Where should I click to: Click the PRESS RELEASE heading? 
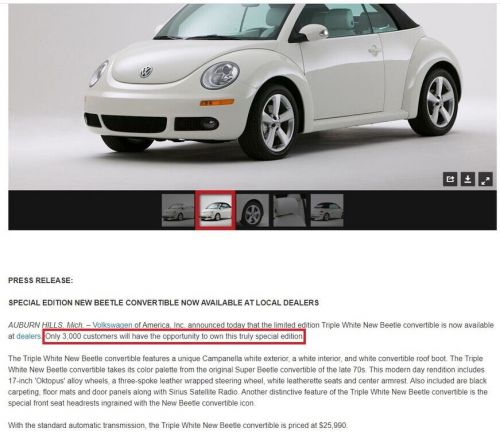coord(40,280)
